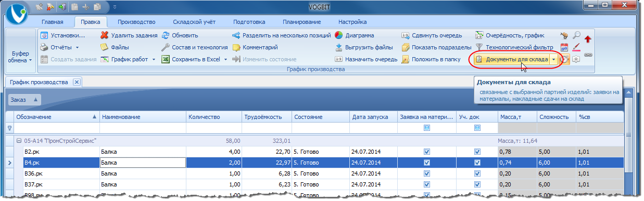This screenshot has height=201, width=644.
Task: Click the Сохранить в Excel button
Action: [x=191, y=59]
